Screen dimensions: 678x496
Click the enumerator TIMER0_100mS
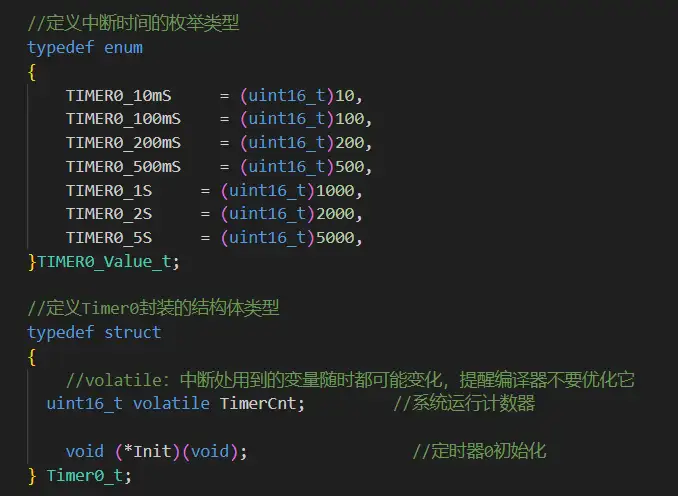coord(123,119)
